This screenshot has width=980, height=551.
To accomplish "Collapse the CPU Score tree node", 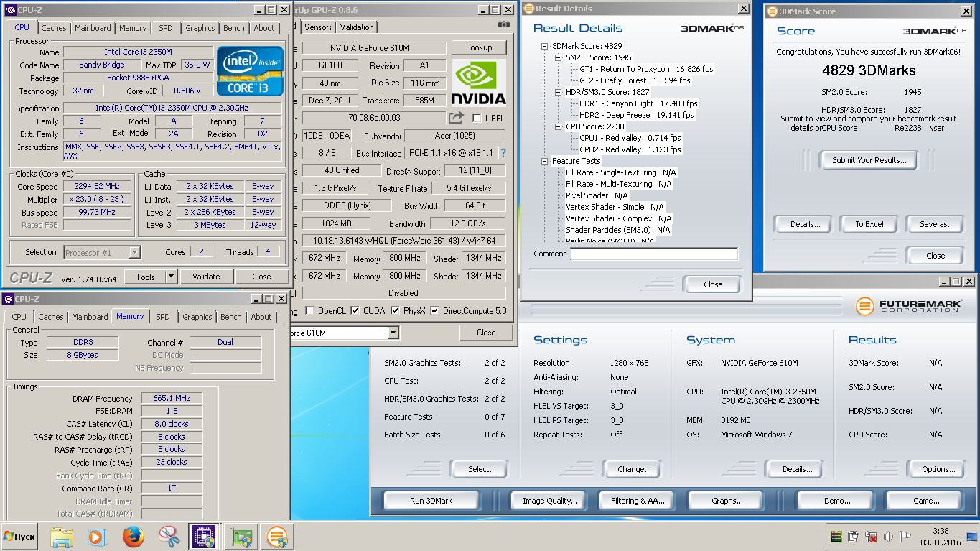I will (x=559, y=126).
